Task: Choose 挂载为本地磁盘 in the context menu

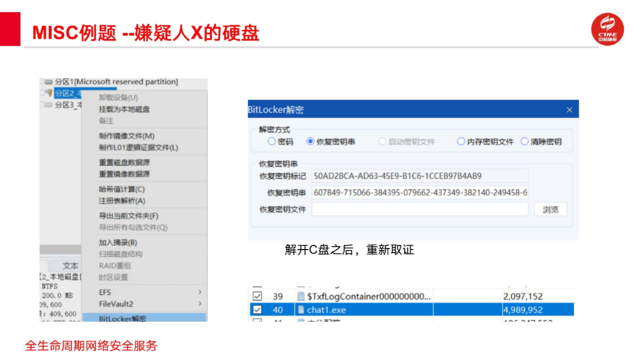Action: 124,109
